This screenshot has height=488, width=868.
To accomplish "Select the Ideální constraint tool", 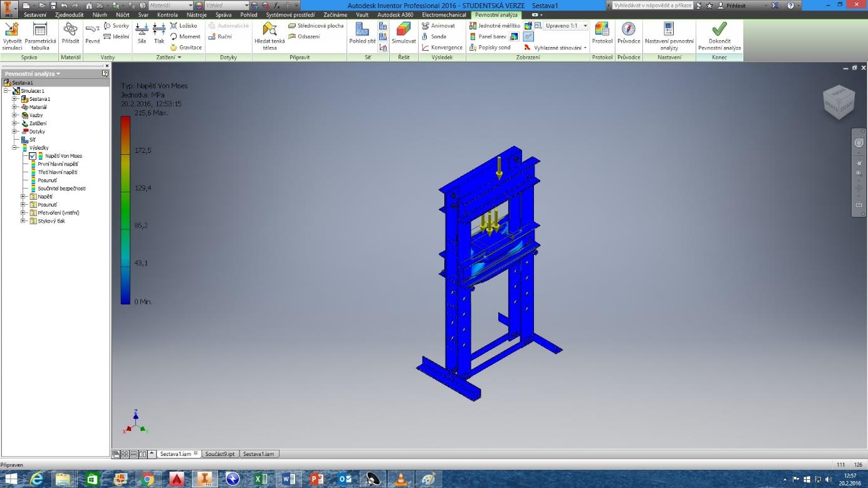I will 117,36.
